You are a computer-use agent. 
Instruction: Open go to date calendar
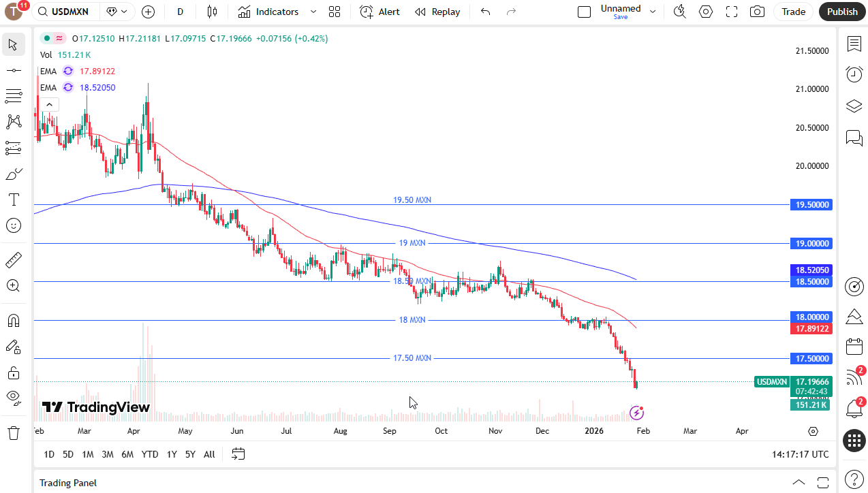click(238, 454)
